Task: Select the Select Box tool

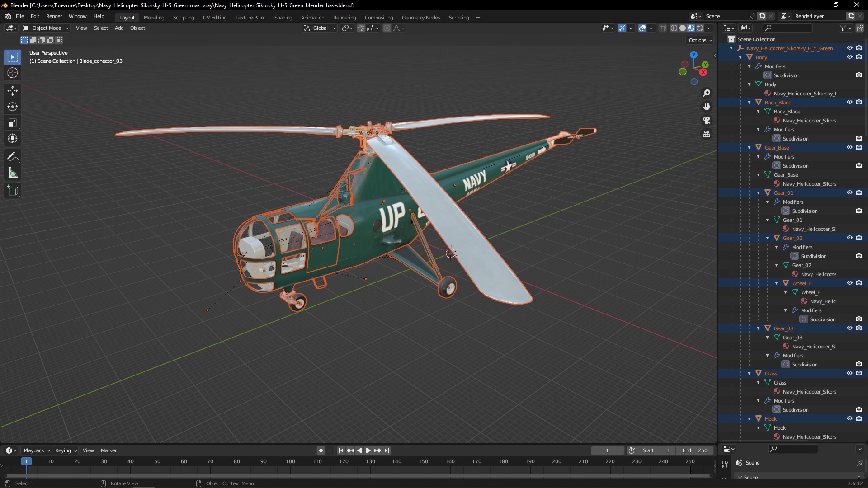Action: (x=13, y=57)
